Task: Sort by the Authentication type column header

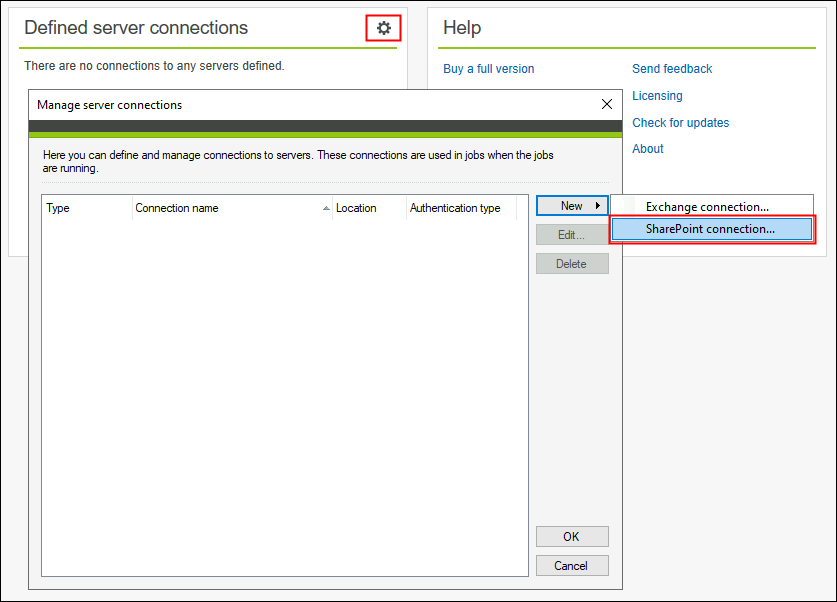Action: [461, 208]
